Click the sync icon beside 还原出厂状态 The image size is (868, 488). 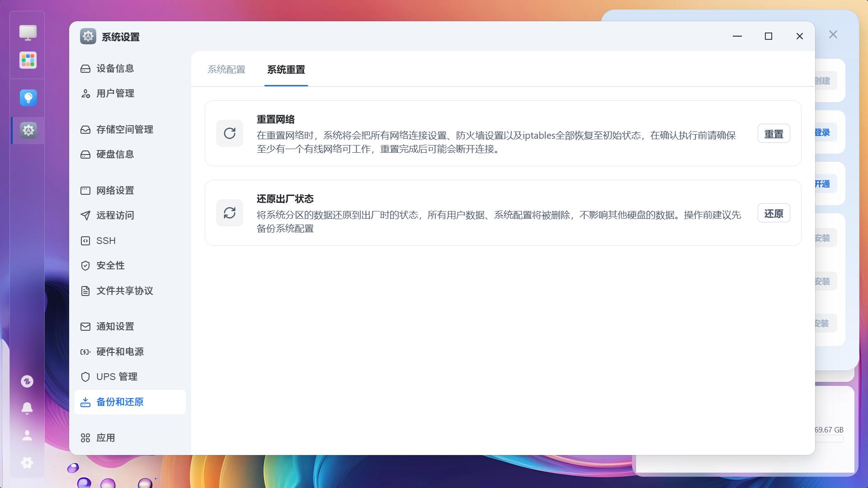coord(230,213)
